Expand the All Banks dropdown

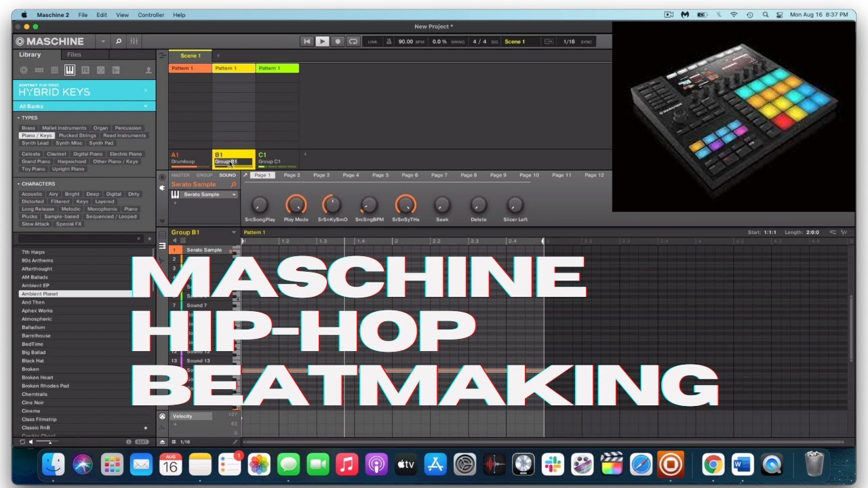click(84, 106)
